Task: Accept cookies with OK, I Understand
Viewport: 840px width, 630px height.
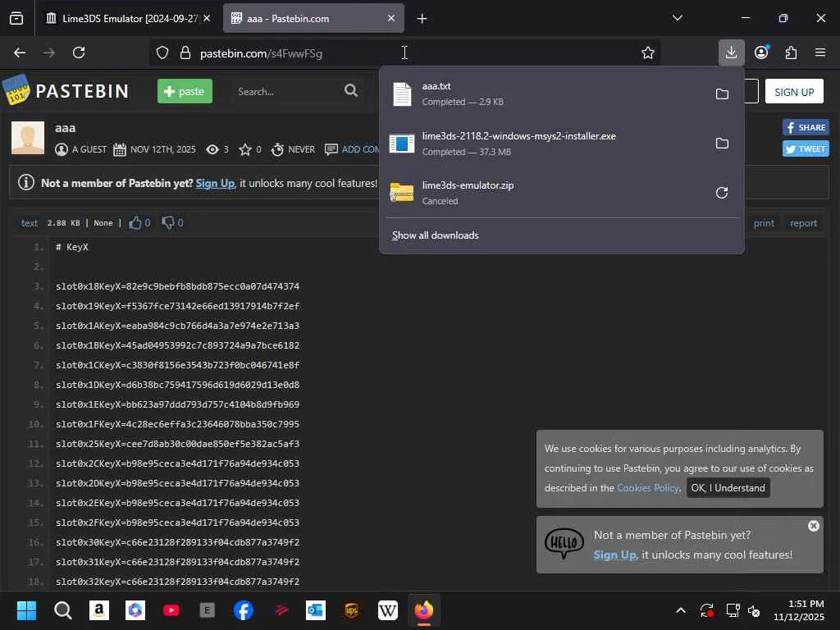Action: [x=728, y=487]
